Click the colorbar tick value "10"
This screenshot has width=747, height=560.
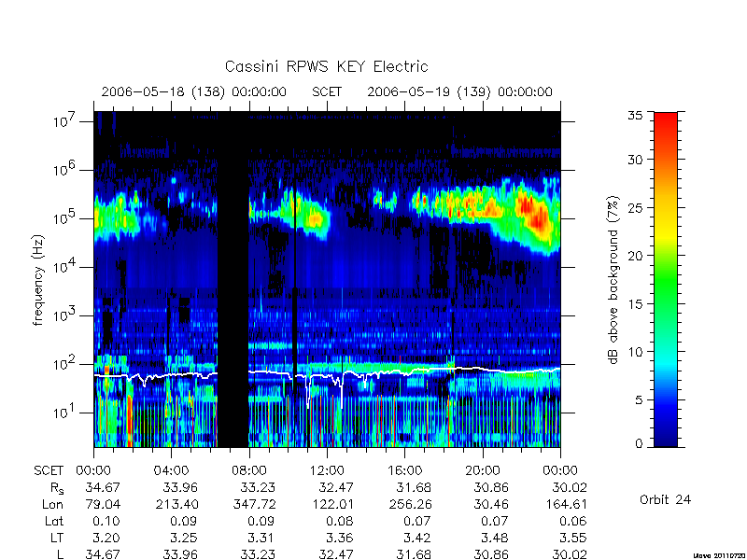[x=635, y=352]
